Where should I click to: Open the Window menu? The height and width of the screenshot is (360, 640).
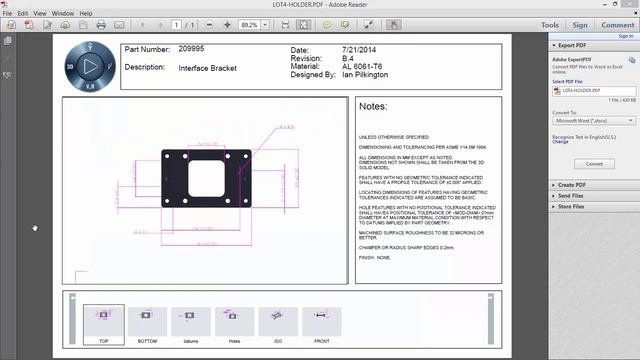[x=62, y=13]
